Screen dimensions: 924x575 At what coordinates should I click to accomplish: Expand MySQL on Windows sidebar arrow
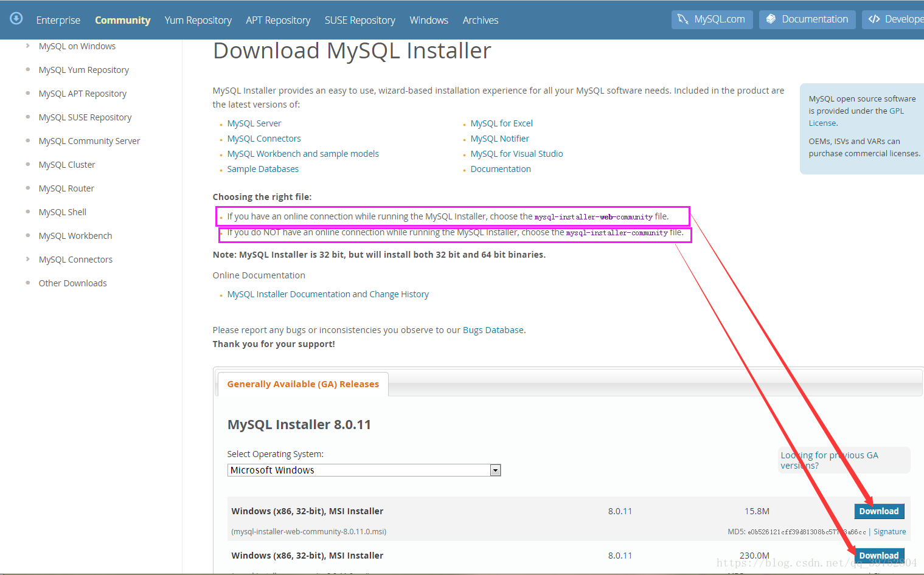tap(27, 46)
